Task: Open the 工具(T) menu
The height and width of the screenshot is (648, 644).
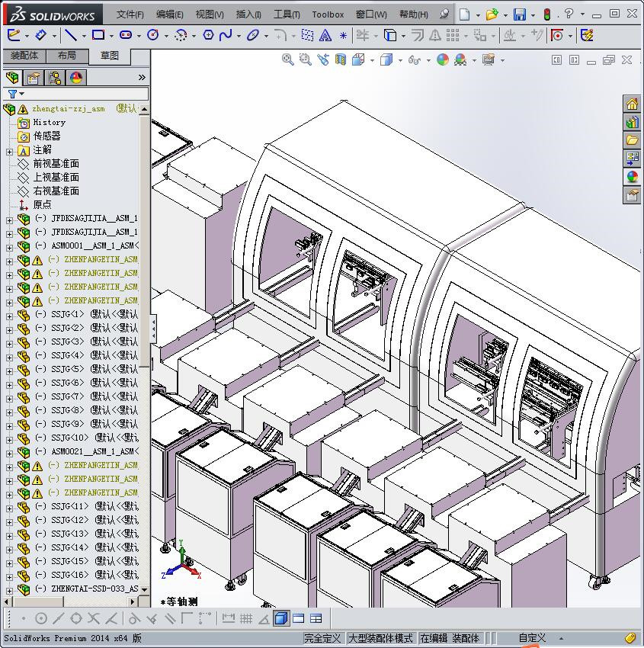Action: (286, 14)
